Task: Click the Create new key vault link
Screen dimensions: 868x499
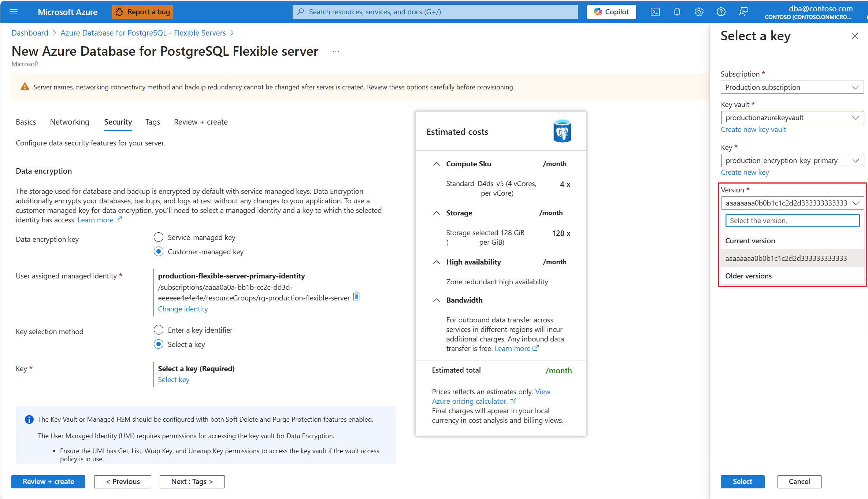Action: (x=753, y=129)
